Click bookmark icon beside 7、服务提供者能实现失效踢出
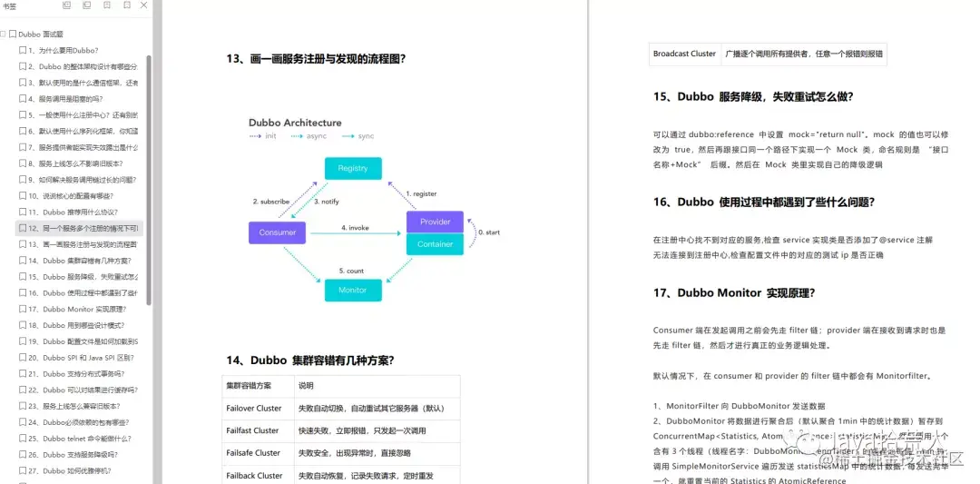This screenshot has height=484, width=980. pyautogui.click(x=23, y=148)
